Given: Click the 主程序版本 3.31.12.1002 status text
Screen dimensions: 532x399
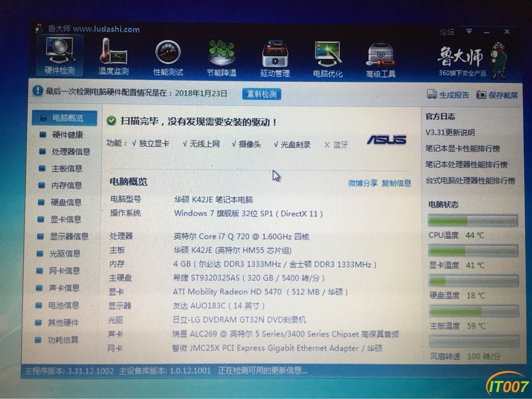Looking at the screenshot, I should (69, 370).
